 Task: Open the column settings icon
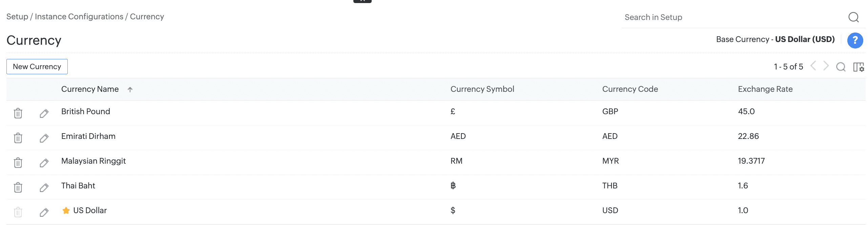[x=859, y=67]
